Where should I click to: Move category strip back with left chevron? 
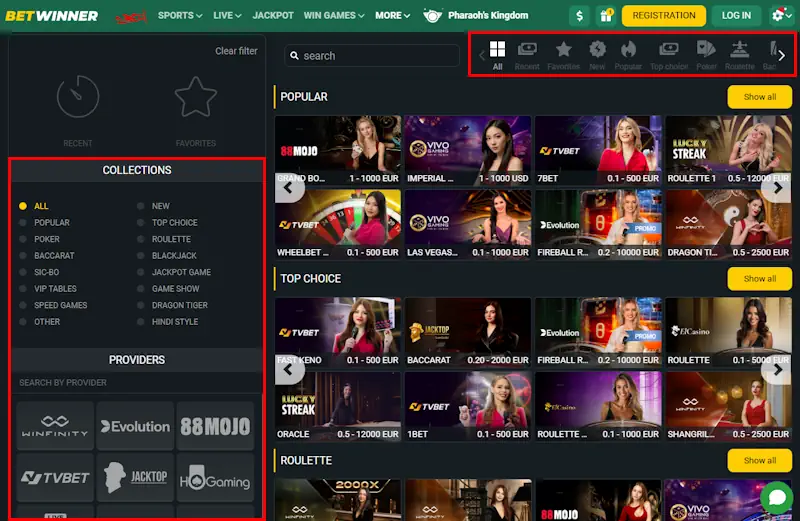[x=481, y=55]
